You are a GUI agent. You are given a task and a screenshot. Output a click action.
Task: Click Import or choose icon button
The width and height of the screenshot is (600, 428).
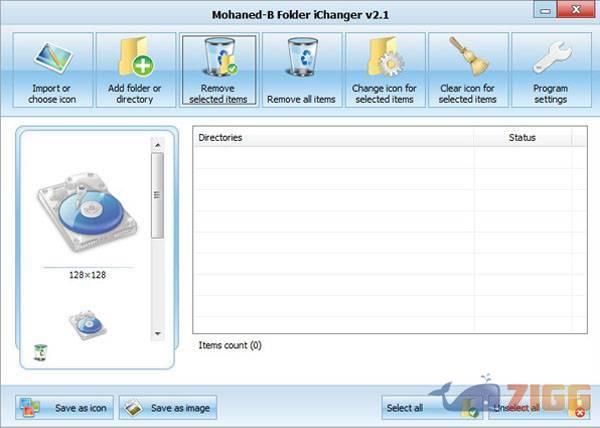coord(52,70)
